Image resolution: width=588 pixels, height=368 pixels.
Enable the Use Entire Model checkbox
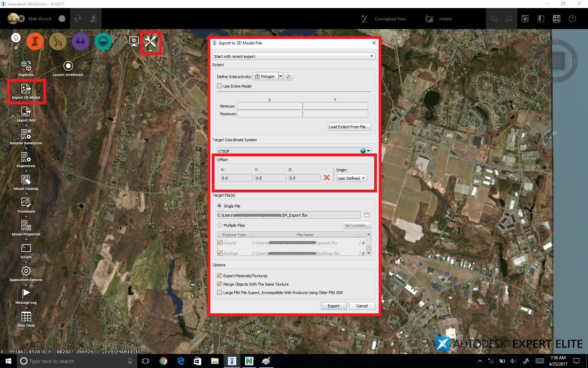coord(219,86)
